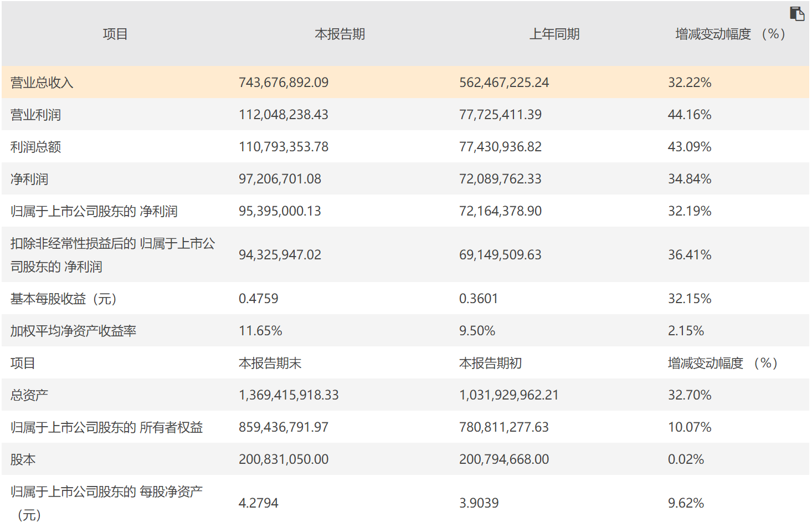Click the 净利润 row label
812x527 pixels.
coord(29,179)
